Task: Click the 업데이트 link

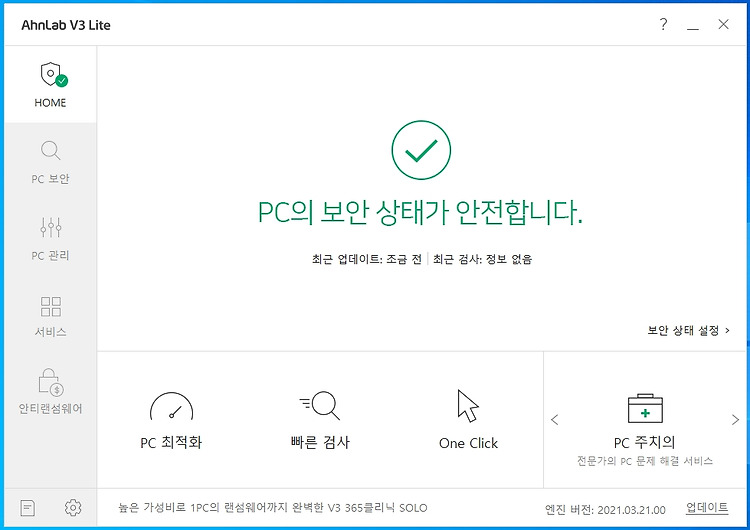Action: click(707, 508)
